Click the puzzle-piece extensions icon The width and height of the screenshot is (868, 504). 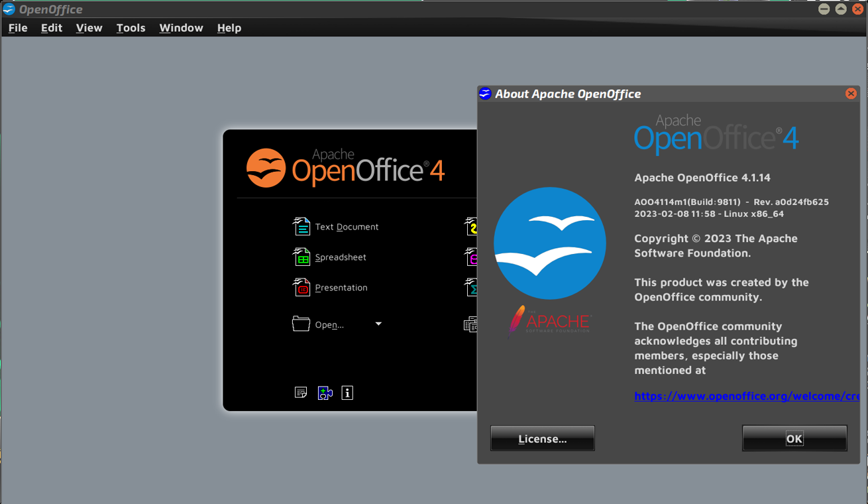[325, 393]
